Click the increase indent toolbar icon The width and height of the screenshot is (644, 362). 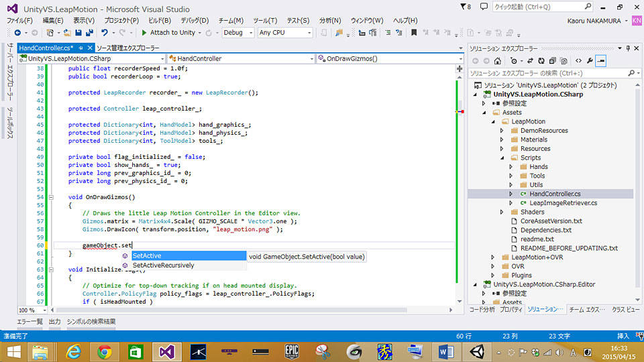pos(373,32)
